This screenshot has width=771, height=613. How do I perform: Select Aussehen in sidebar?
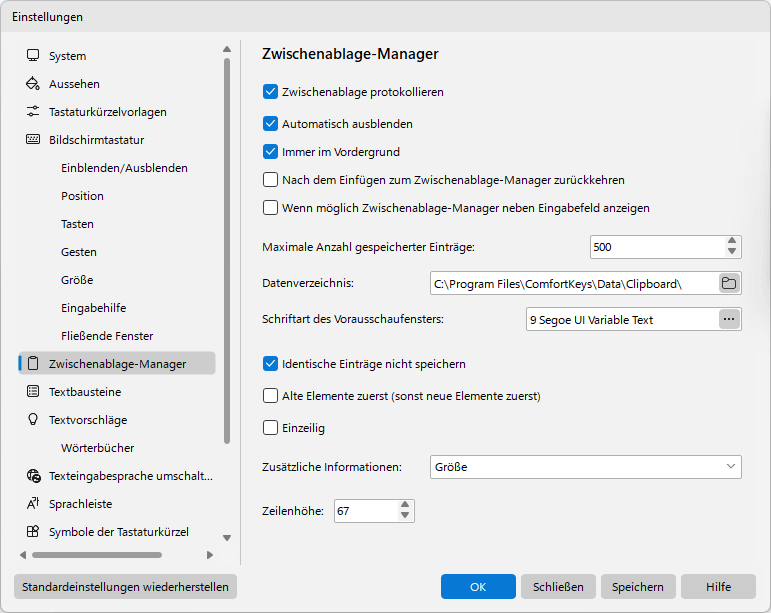74,84
